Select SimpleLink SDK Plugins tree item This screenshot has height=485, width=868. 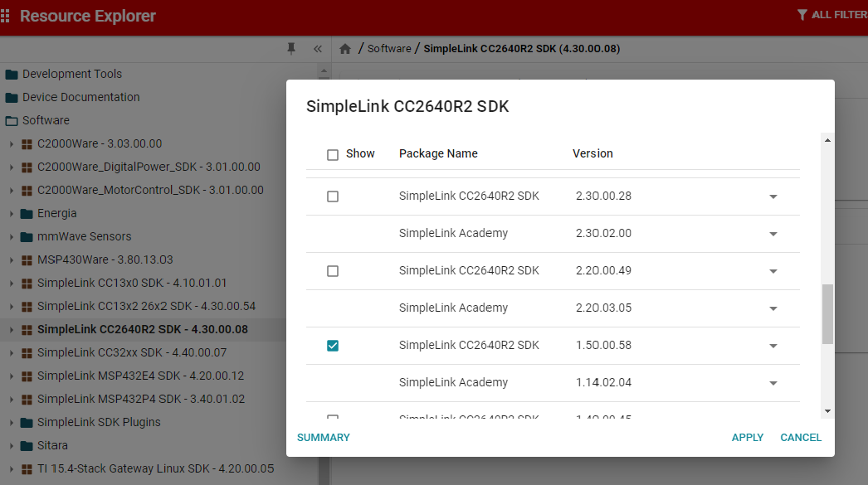click(x=99, y=423)
